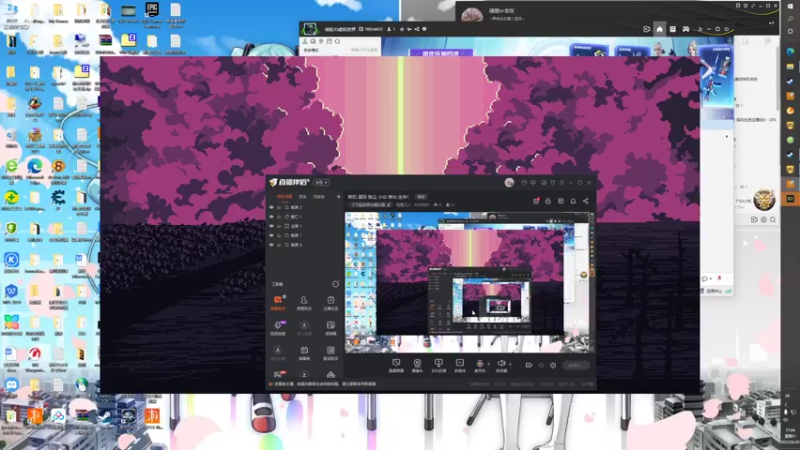Toggle eye visibility of the bottom source row
800x450 pixels.
tap(271, 245)
